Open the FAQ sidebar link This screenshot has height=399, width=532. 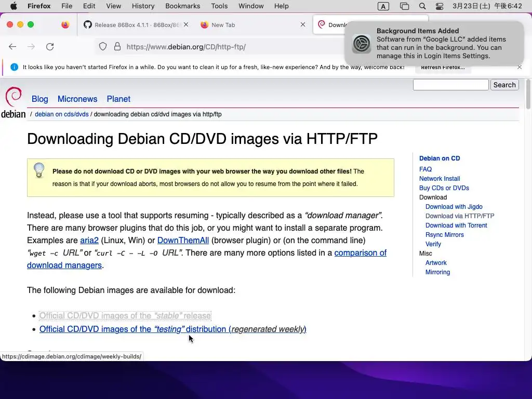pos(425,169)
